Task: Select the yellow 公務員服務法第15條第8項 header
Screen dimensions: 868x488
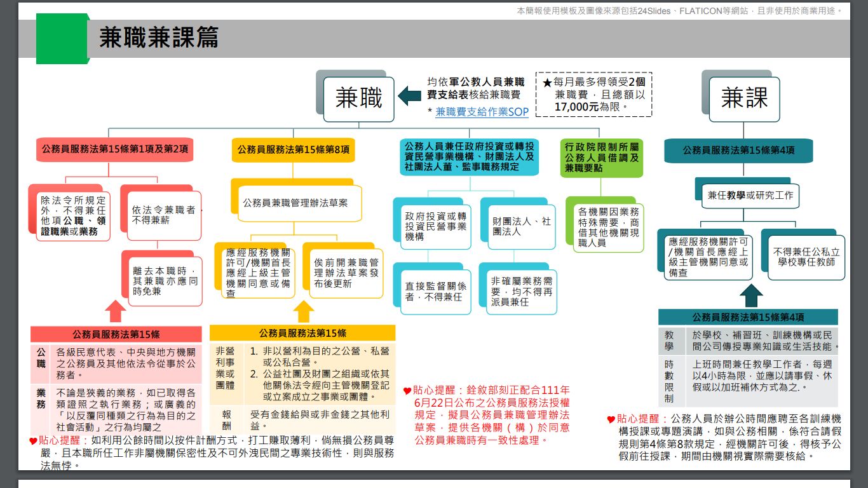Action: click(x=293, y=150)
